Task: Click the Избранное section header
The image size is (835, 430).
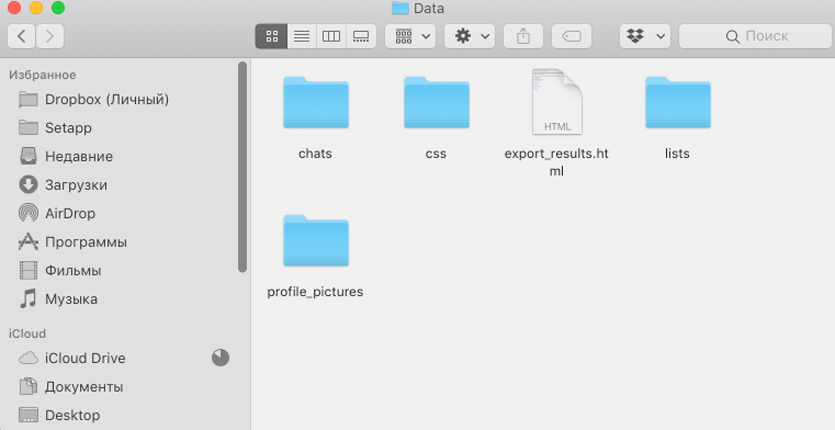Action: point(42,75)
